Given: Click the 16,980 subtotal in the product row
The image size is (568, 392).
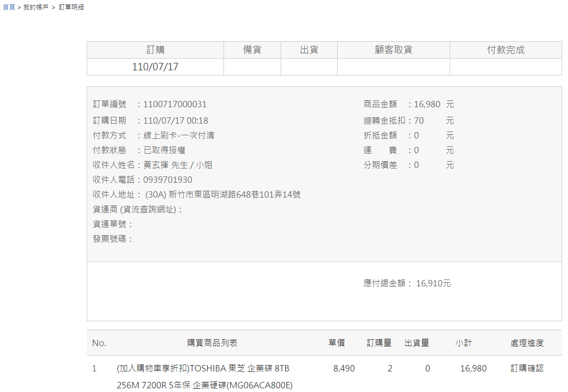Looking at the screenshot, I should click(473, 368).
